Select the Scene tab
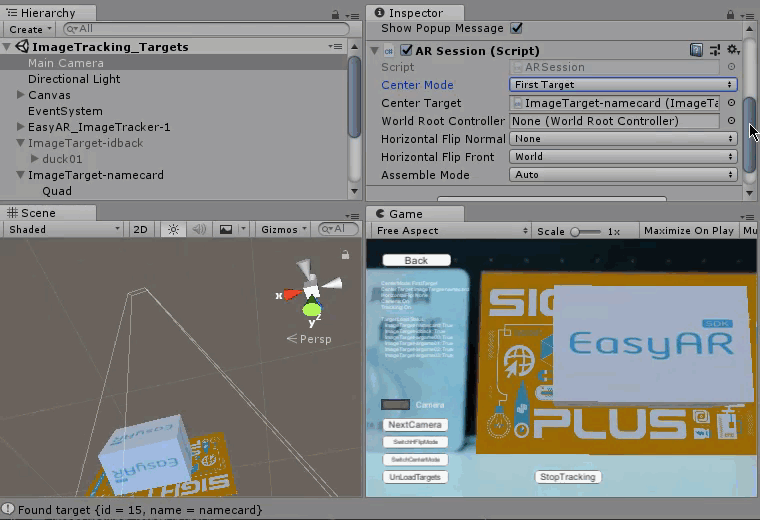 (48, 213)
